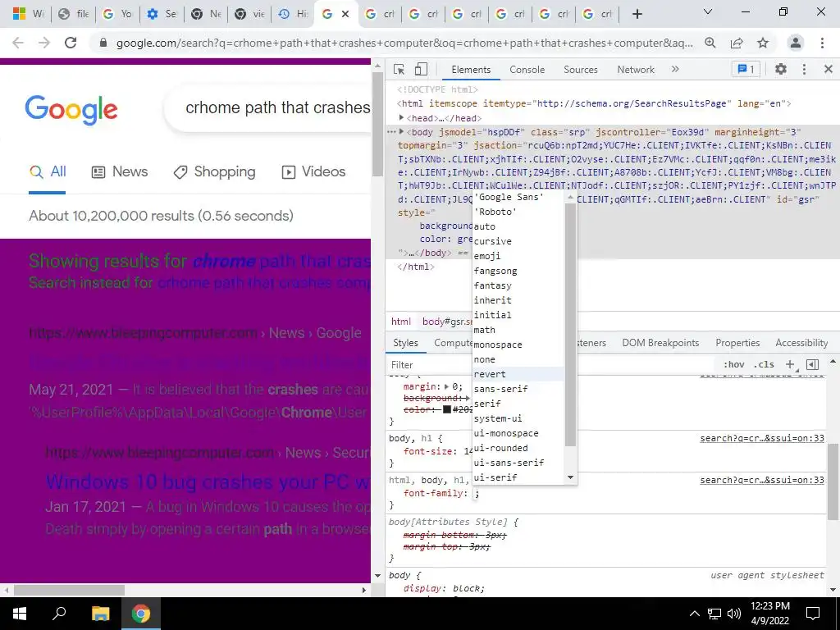This screenshot has height=630, width=840.
Task: Close the DevTools panel
Action: (x=829, y=69)
